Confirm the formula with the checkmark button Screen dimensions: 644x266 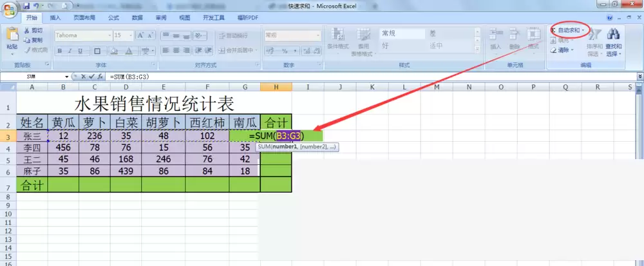(91, 77)
